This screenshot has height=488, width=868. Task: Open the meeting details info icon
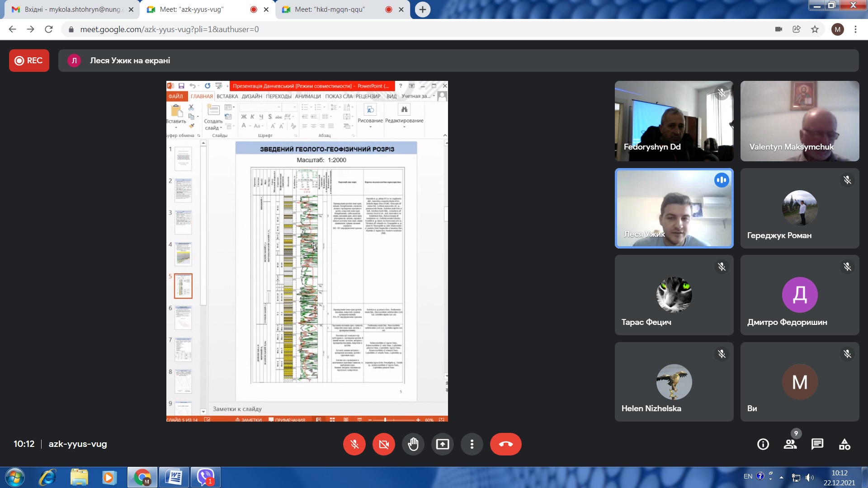click(763, 444)
